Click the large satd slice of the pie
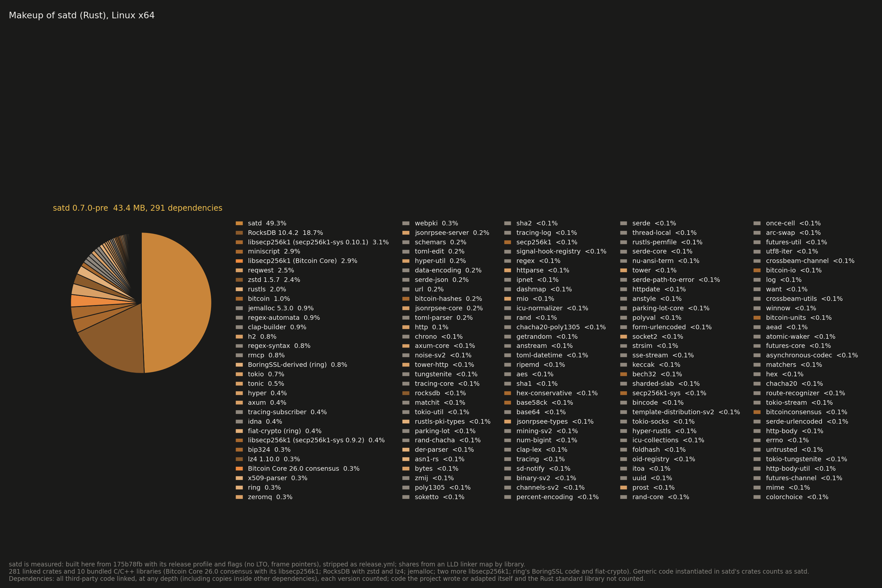The image size is (882, 588). (x=176, y=302)
